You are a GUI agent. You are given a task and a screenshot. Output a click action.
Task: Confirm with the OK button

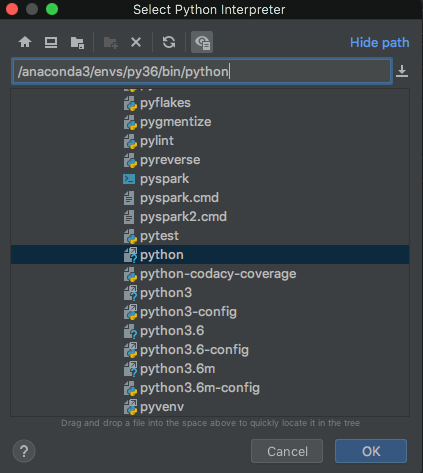[x=371, y=451]
